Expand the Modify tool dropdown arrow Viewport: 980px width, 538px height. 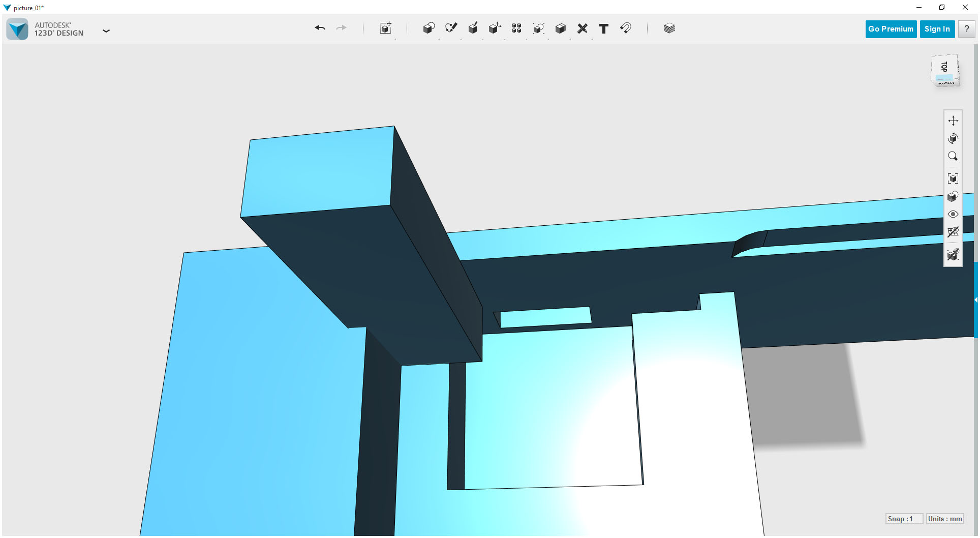pyautogui.click(x=504, y=40)
